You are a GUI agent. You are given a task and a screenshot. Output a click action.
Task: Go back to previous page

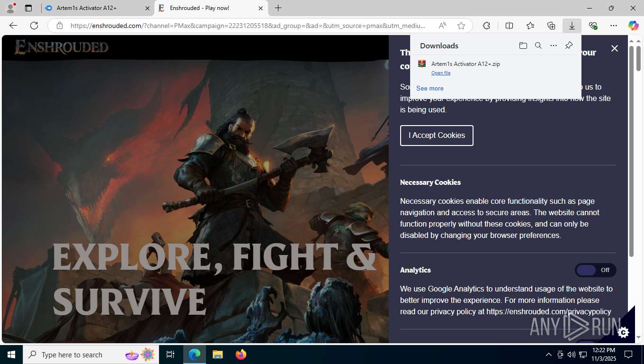tap(13, 26)
